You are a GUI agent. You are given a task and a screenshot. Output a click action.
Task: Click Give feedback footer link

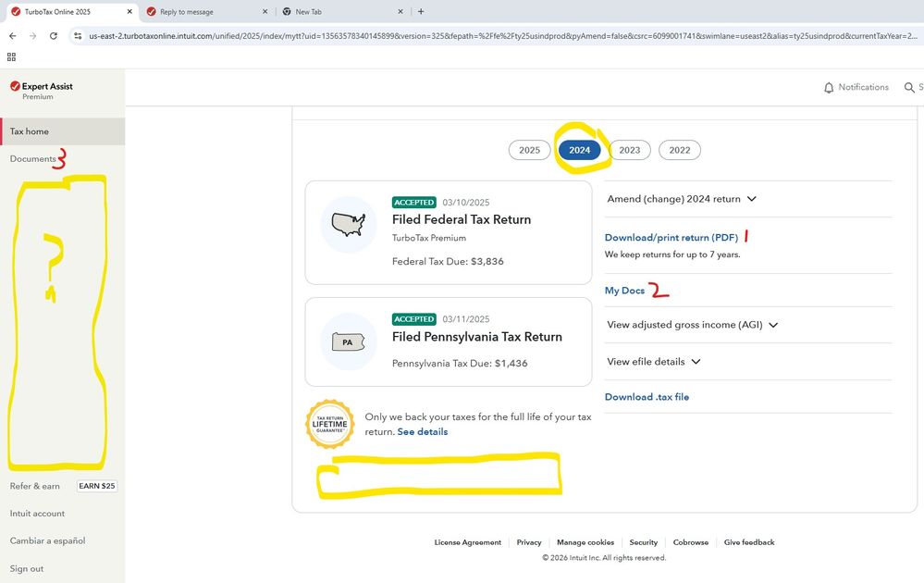[x=749, y=542]
